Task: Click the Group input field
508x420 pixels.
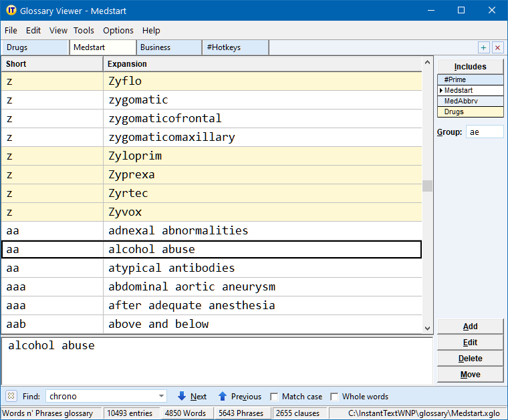Action: [485, 132]
